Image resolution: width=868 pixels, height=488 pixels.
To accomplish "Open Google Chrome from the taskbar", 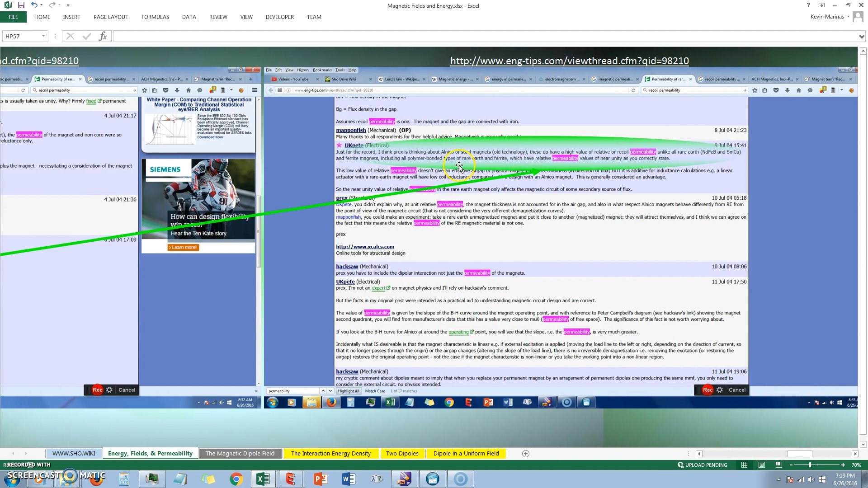I will pos(236,479).
